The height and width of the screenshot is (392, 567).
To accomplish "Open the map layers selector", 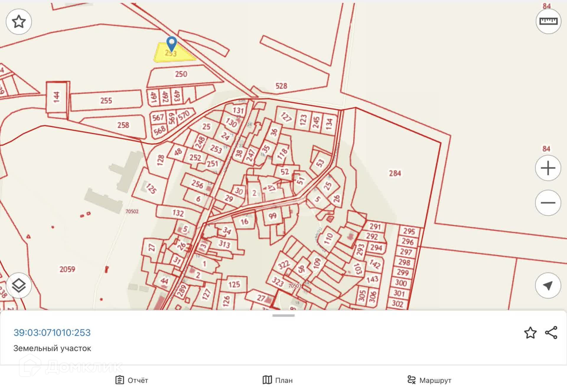I will 19,286.
